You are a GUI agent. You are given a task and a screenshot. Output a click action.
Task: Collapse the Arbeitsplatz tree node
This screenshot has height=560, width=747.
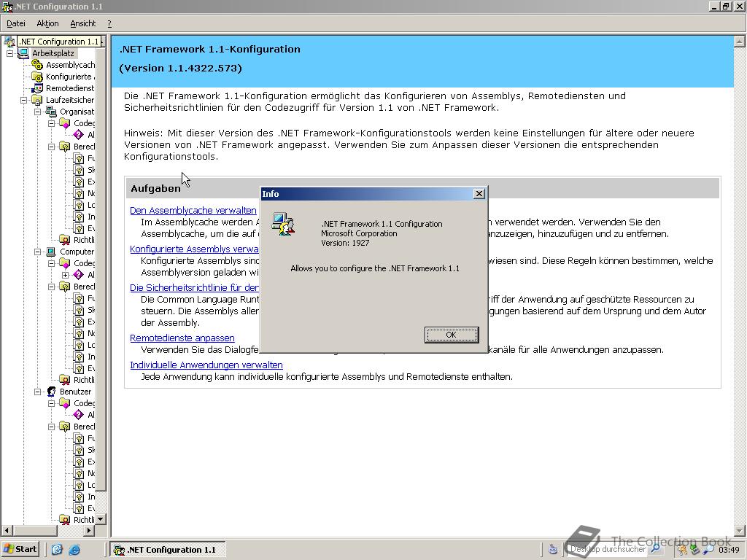(9, 53)
